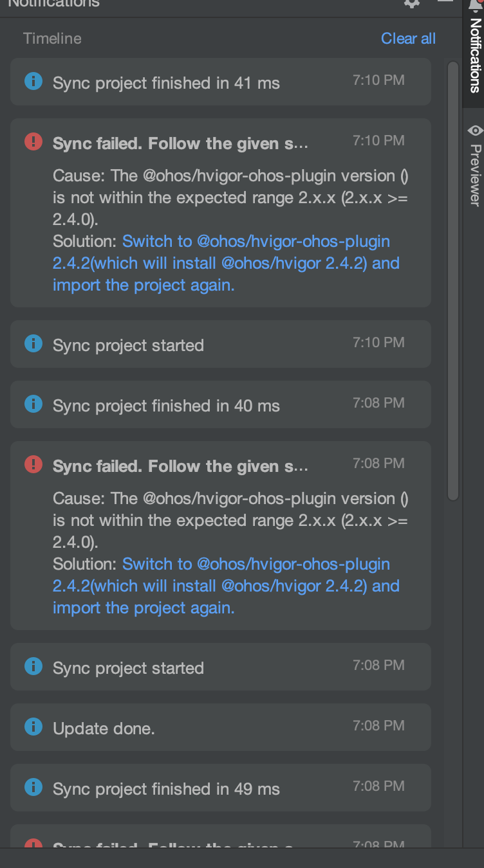The image size is (484, 868).
Task: Click the red error icon of the 7:10 PM Sync failed notice
Action: point(33,141)
